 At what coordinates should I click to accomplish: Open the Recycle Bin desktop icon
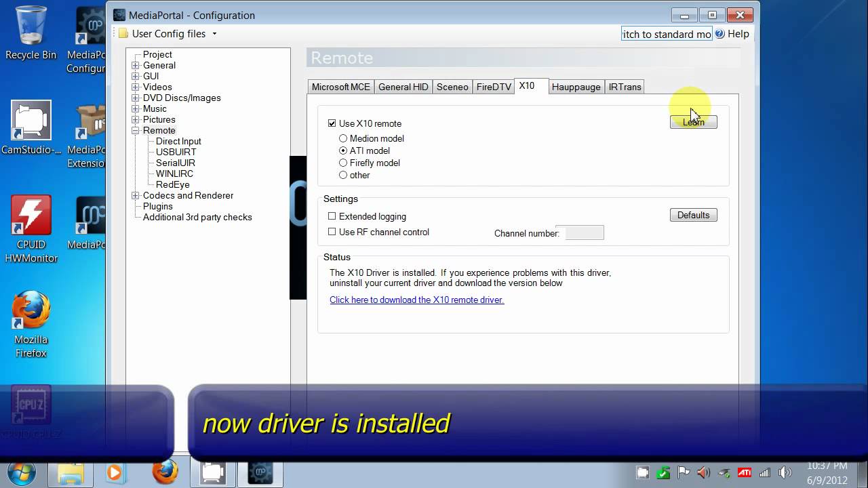(31, 33)
